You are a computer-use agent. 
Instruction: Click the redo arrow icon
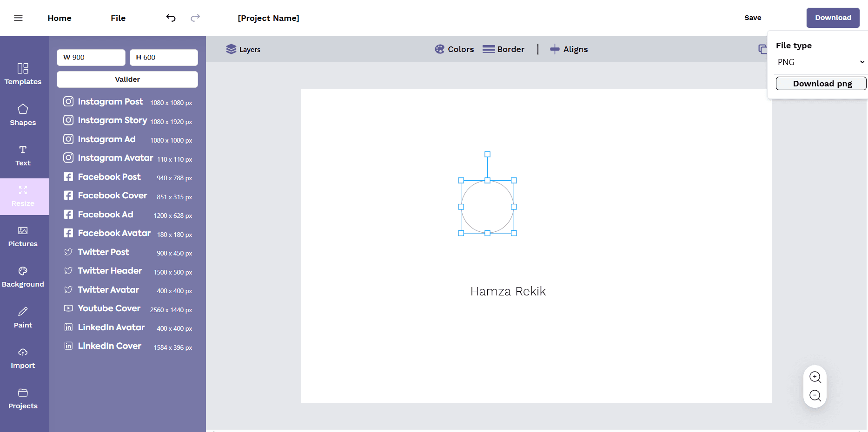(x=195, y=18)
